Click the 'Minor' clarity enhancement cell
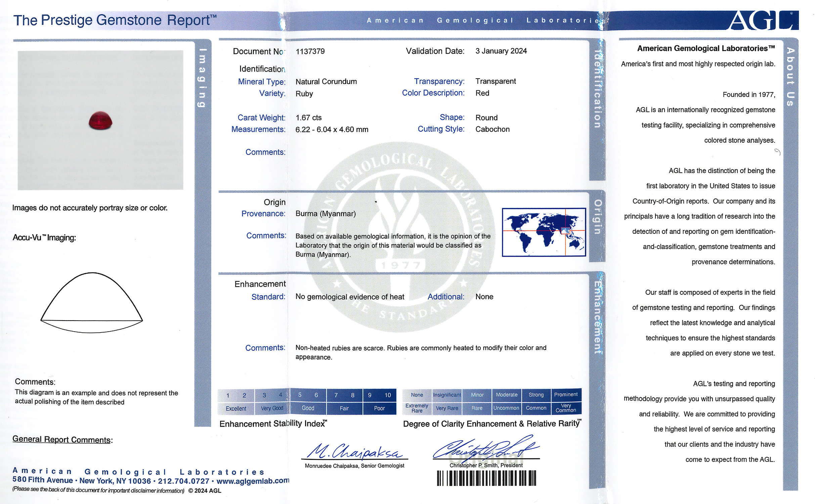 click(x=477, y=395)
